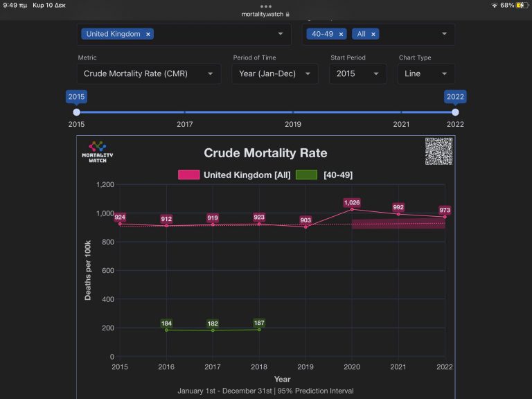Remove the United Kingdom chip

[148, 34]
